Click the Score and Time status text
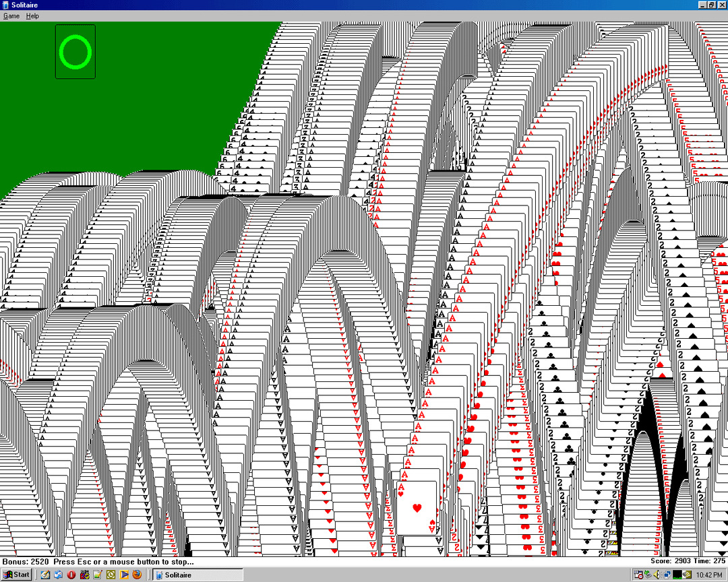The image size is (728, 582). click(x=688, y=561)
